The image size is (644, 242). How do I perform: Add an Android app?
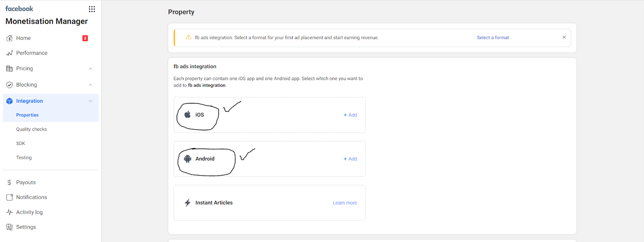[350, 159]
